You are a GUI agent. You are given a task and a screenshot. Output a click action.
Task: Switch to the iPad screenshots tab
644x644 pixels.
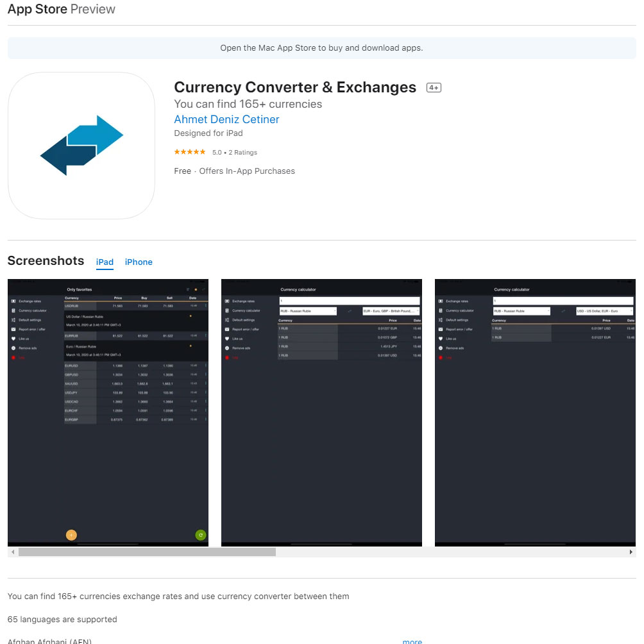coord(105,262)
